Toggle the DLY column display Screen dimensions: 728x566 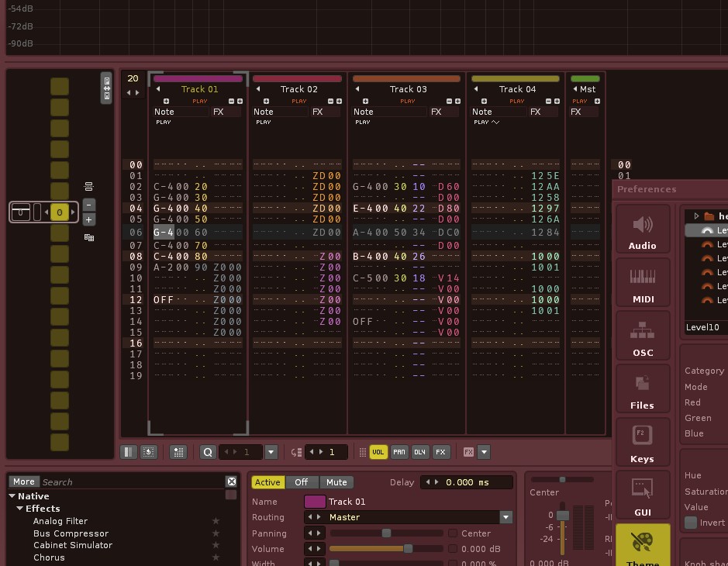click(x=419, y=452)
